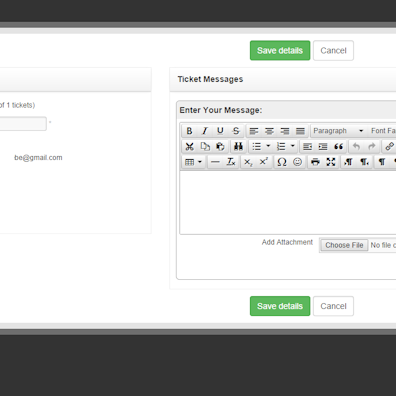The image size is (396, 396).
Task: Center-align the message text
Action: coord(269,131)
